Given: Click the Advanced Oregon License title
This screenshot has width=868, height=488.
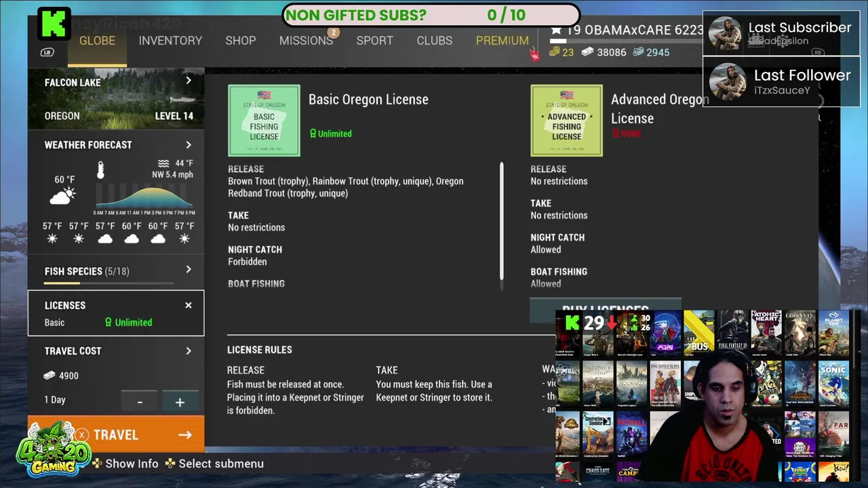Looking at the screenshot, I should coord(659,108).
